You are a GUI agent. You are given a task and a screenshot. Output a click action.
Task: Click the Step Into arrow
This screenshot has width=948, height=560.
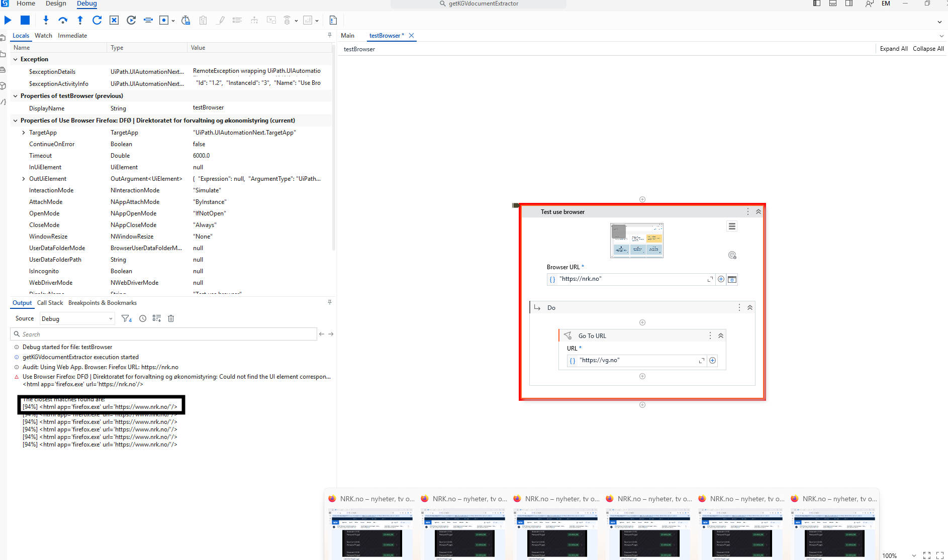(46, 20)
